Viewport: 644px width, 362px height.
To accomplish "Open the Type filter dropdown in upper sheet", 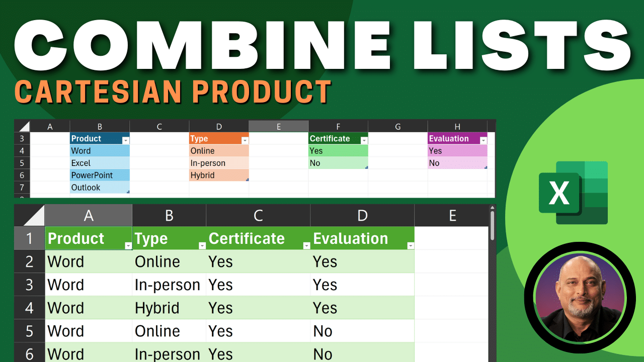I will click(245, 141).
